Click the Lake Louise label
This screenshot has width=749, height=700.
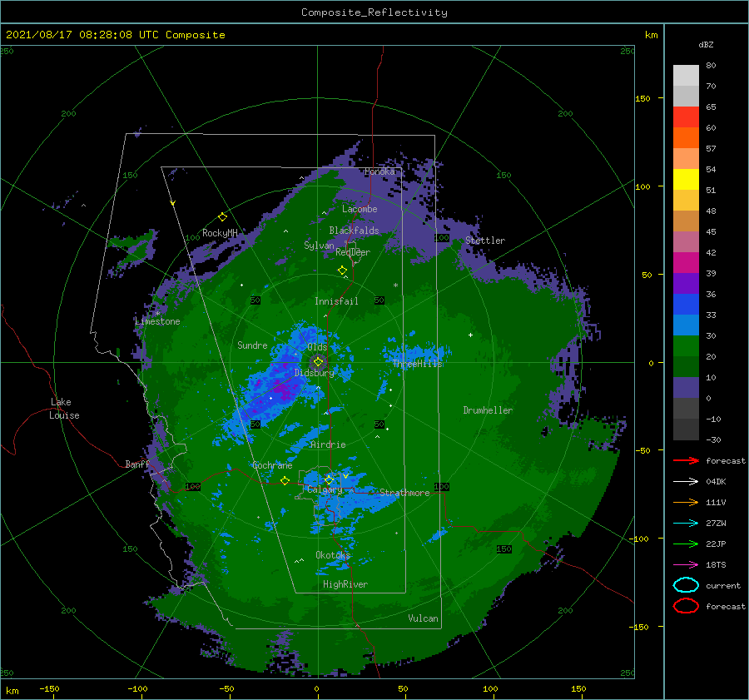(64, 409)
